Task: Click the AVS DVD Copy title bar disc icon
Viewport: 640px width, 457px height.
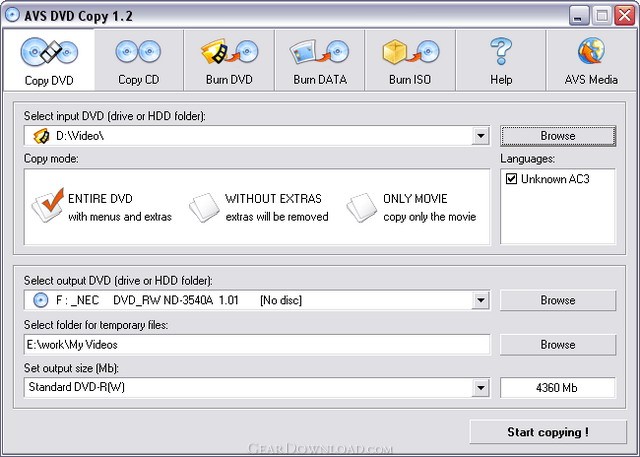Action: 12,15
